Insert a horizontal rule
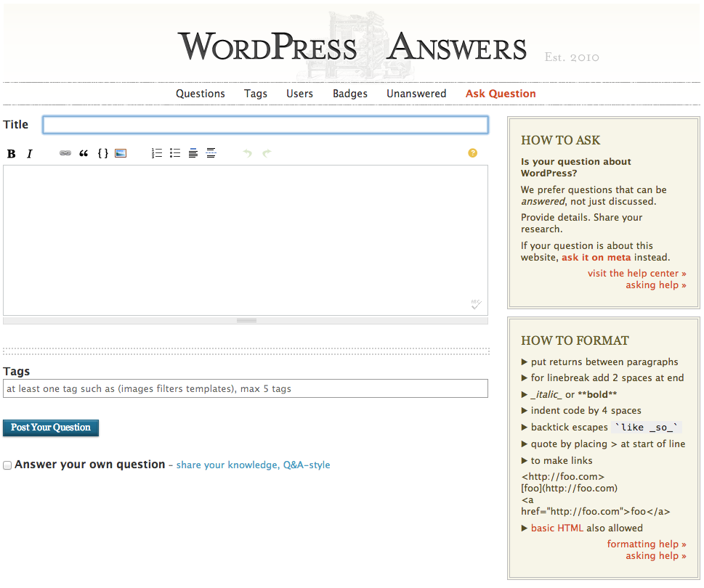Viewport: 704px width, 588px height. (211, 153)
